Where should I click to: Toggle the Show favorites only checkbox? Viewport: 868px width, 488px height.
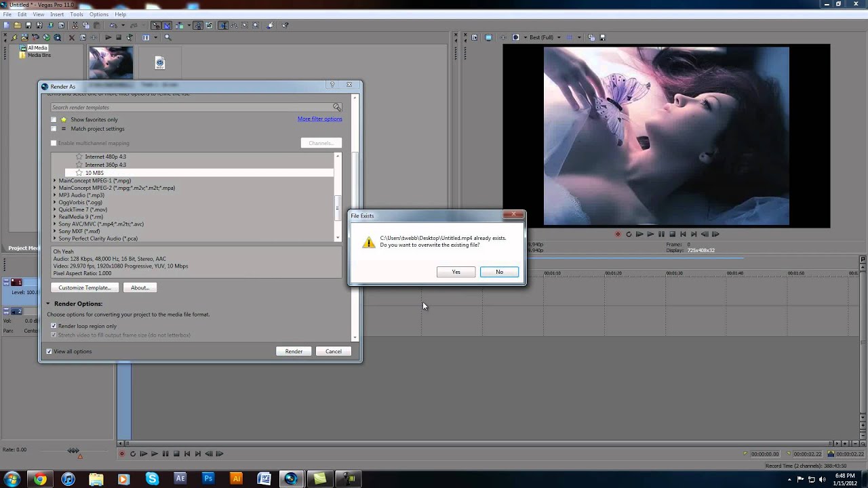pyautogui.click(x=54, y=119)
